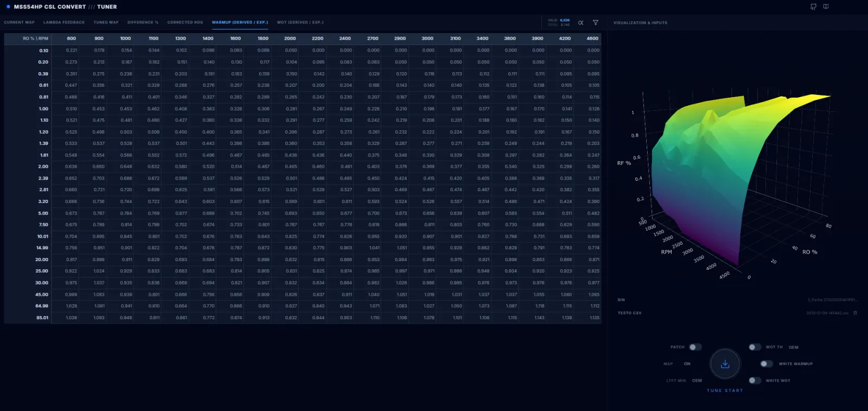Click the BIN file name

point(832,300)
